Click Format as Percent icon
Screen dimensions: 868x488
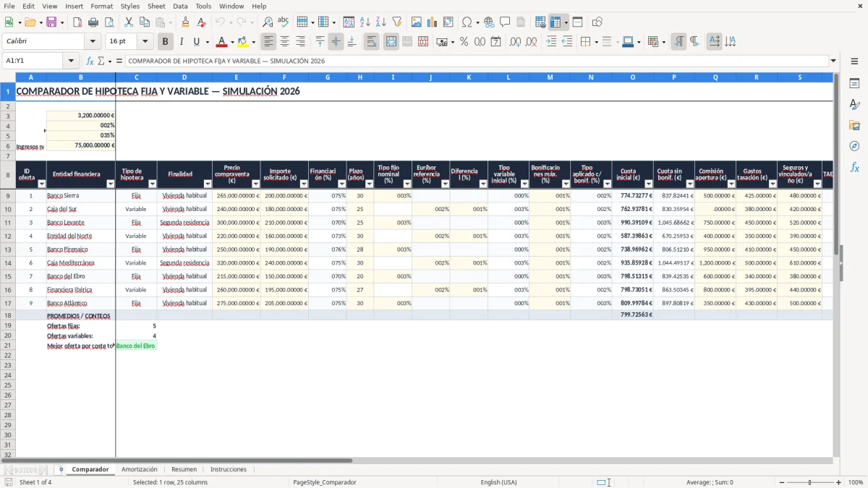(x=464, y=42)
